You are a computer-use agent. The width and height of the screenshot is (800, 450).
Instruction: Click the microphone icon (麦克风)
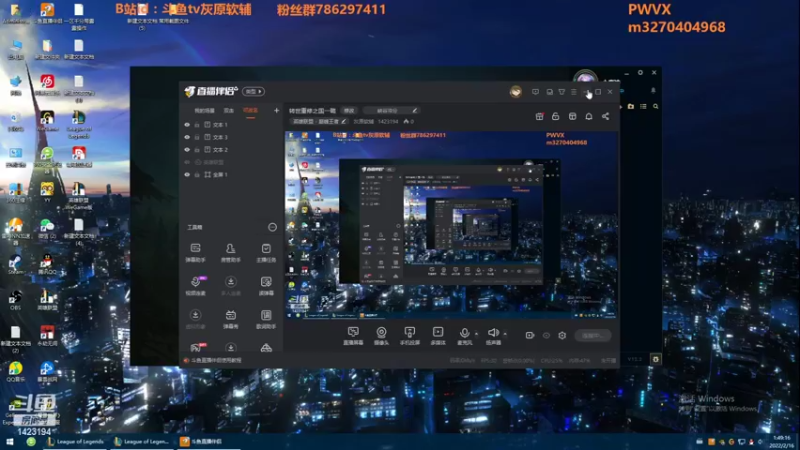pyautogui.click(x=464, y=333)
